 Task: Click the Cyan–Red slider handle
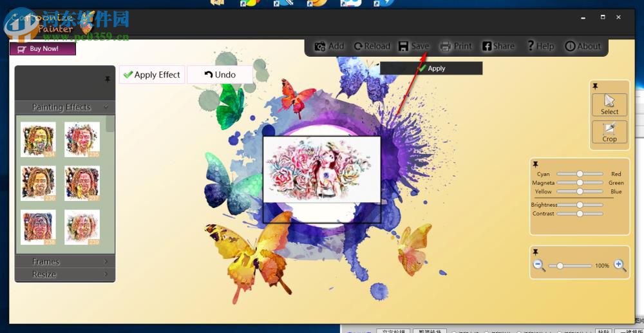pos(580,174)
